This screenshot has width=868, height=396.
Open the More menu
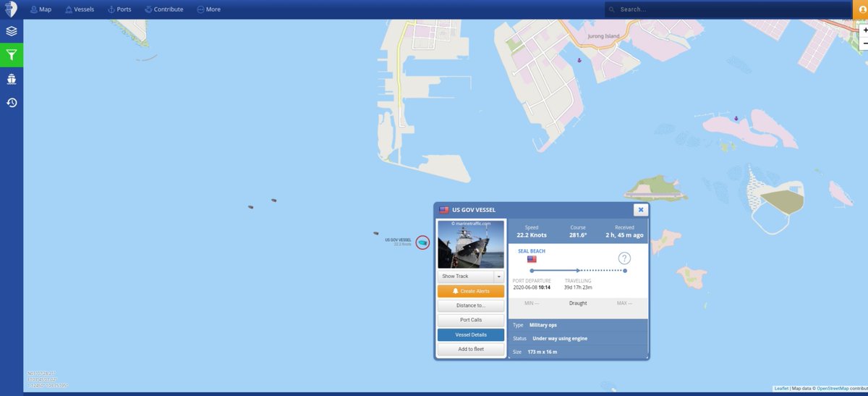208,9
